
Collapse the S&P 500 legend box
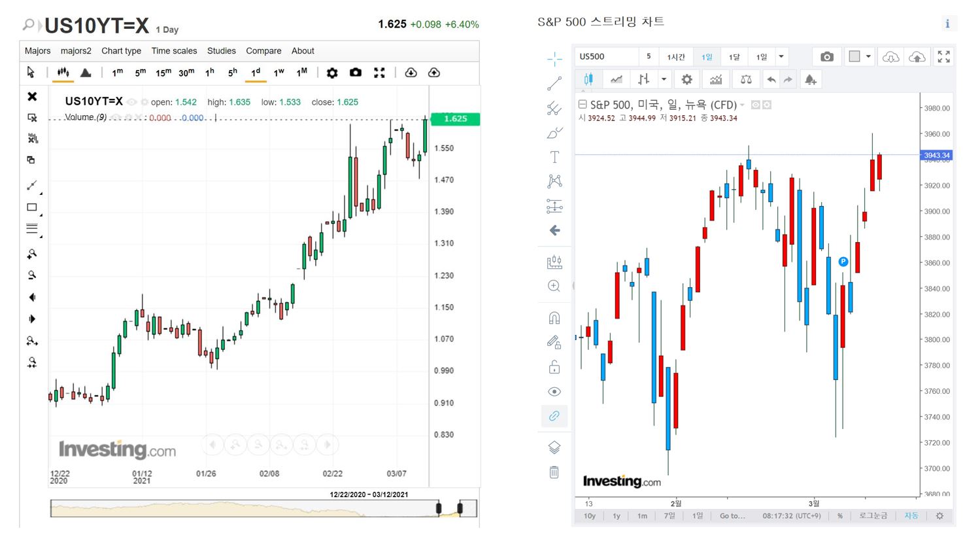tap(583, 104)
